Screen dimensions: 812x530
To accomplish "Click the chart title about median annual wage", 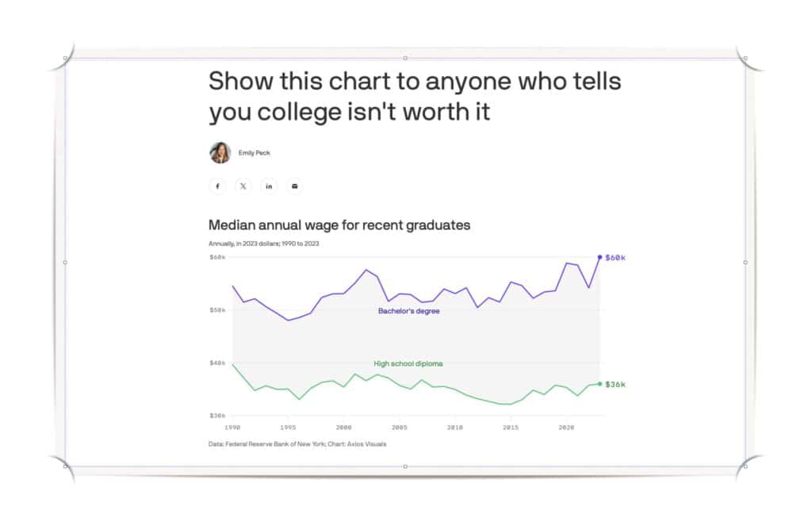I will pos(339,225).
